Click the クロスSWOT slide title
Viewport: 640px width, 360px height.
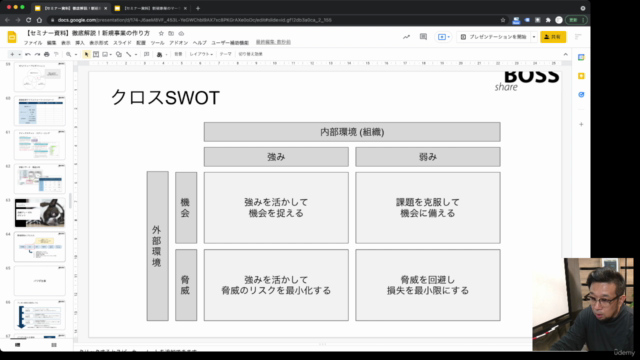click(x=165, y=98)
